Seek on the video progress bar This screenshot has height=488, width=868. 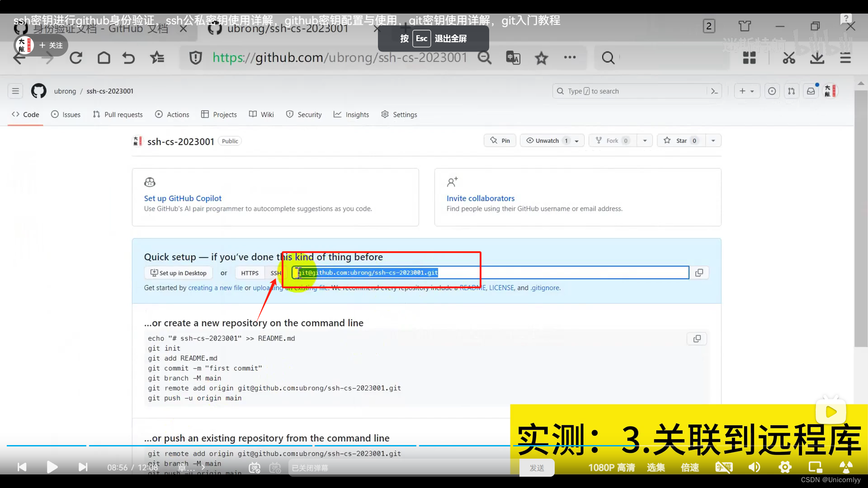434,446
